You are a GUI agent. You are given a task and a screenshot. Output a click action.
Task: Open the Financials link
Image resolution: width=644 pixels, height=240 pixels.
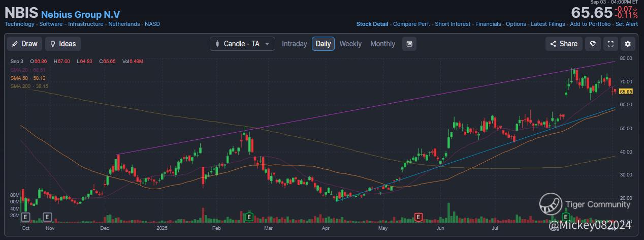488,24
